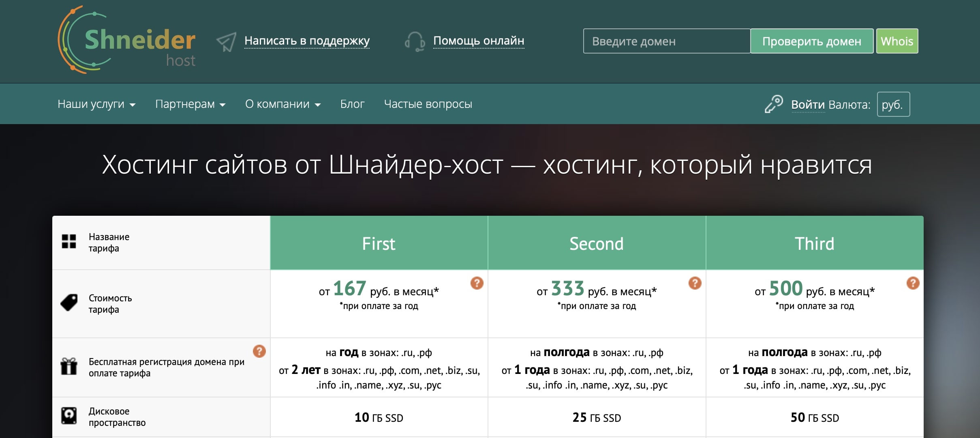This screenshot has height=438, width=980.
Task: Click the disk drive icon beside Дисковое пространство
Action: pos(69,416)
